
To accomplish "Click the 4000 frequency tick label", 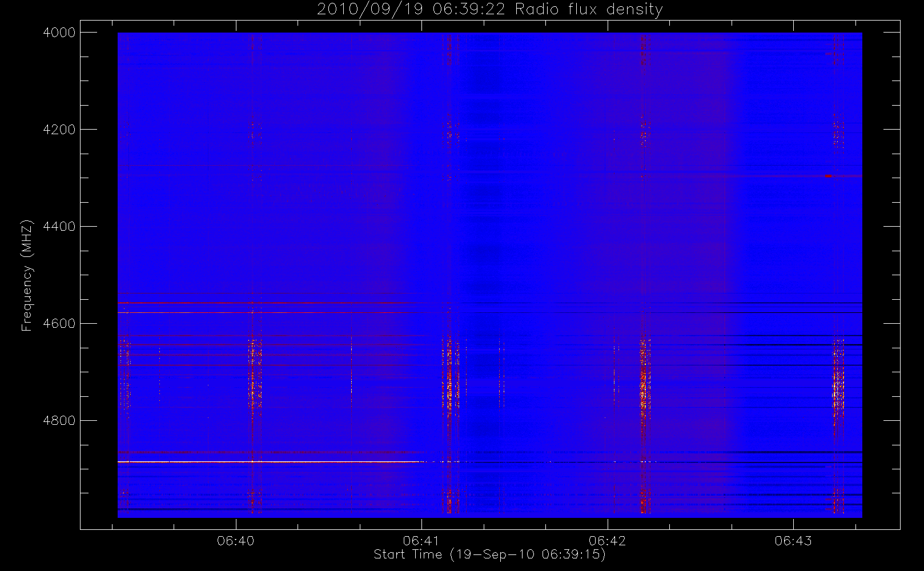I will (x=59, y=33).
